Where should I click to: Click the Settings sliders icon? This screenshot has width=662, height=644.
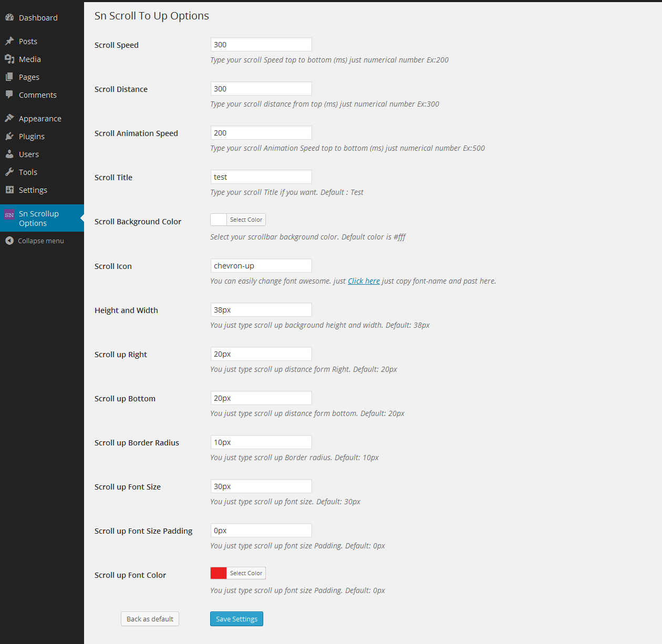pyautogui.click(x=9, y=190)
